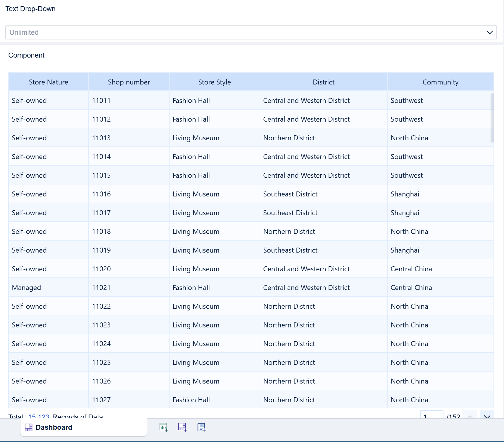Select the District column header

(x=323, y=82)
